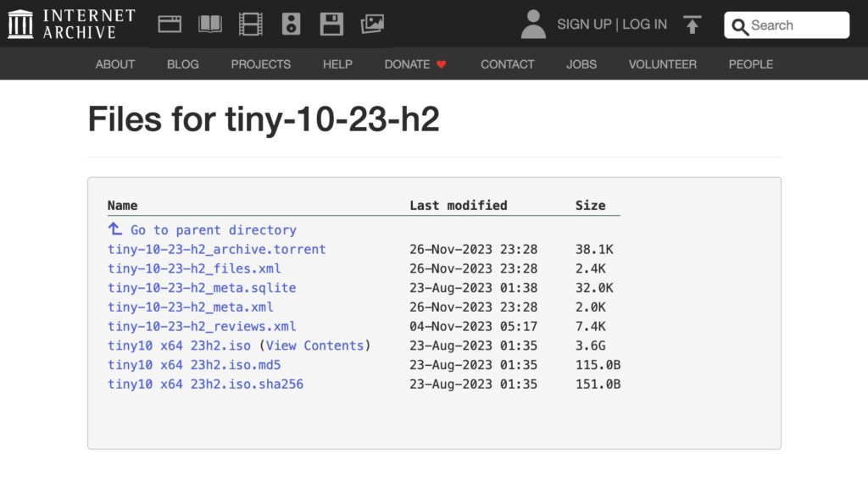Open the Video film strip icon

coord(251,24)
